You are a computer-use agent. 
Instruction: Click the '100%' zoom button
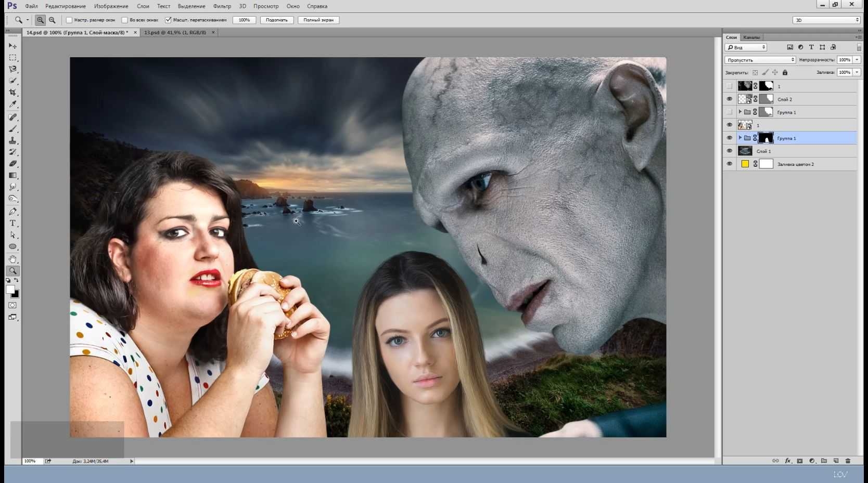point(244,20)
